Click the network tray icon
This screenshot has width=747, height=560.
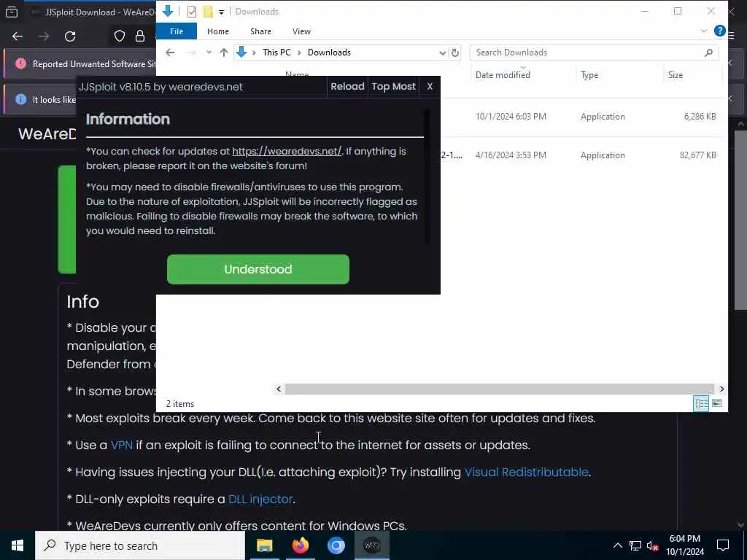(x=635, y=545)
